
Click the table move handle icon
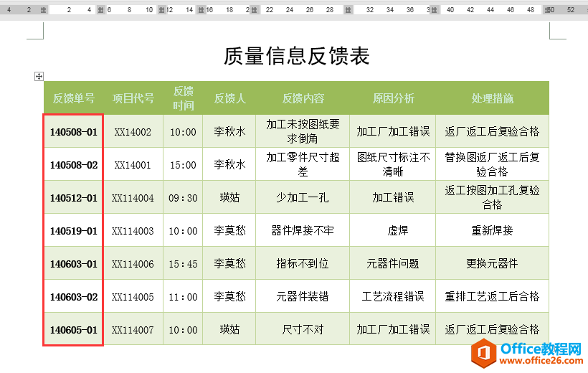[x=39, y=77]
